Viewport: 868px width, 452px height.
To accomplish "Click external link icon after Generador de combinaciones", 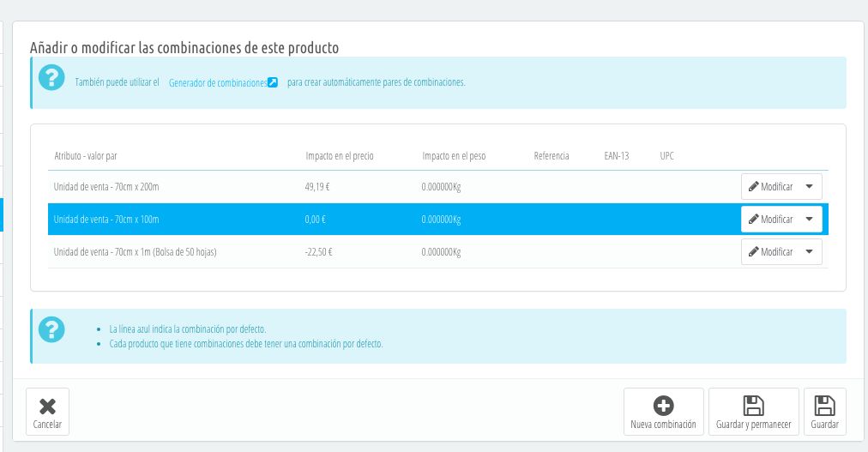I will [x=273, y=82].
